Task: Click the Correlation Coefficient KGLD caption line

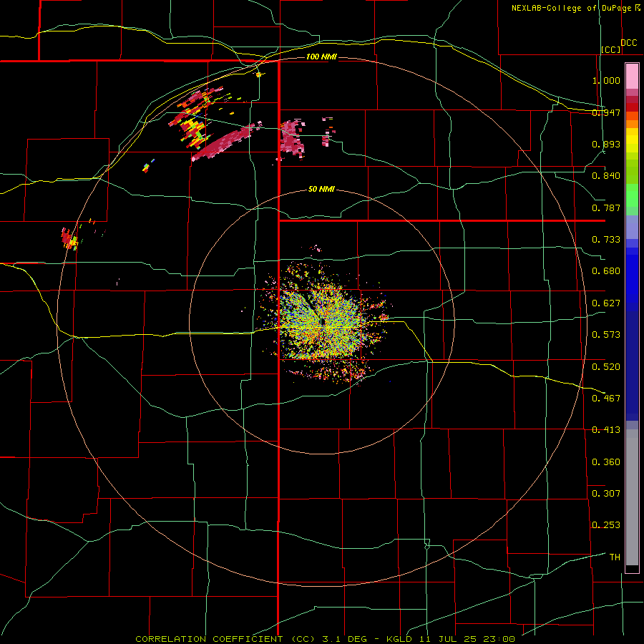Action: (x=325, y=639)
